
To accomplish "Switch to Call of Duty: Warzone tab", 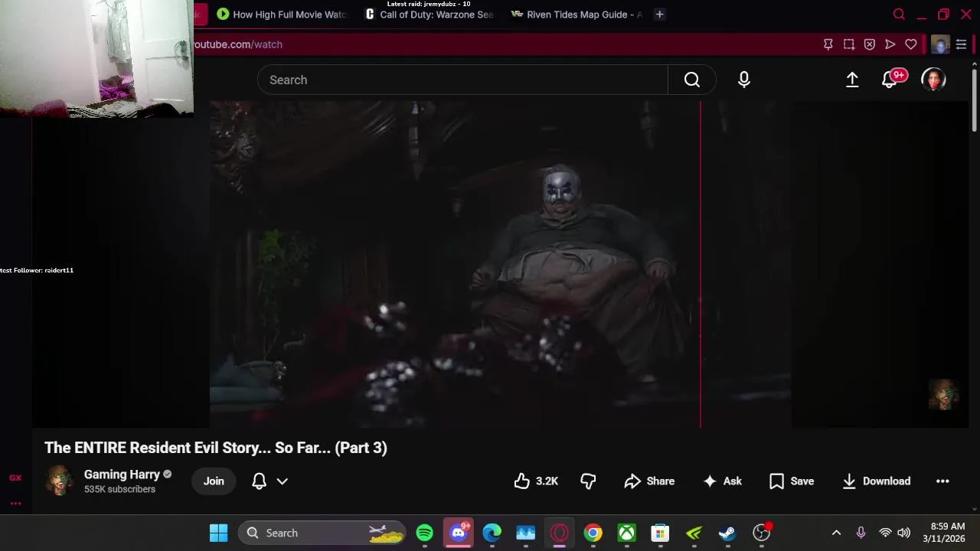I will pyautogui.click(x=429, y=14).
